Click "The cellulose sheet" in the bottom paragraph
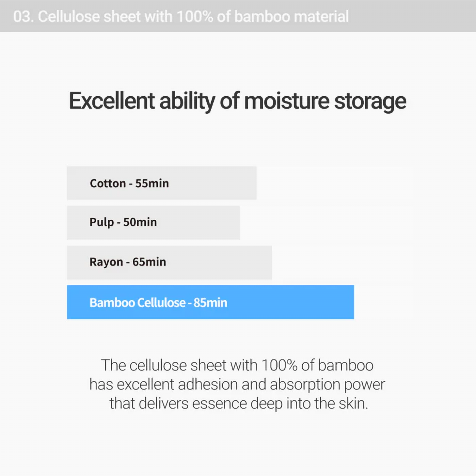The height and width of the screenshot is (476, 476). pyautogui.click(x=144, y=365)
